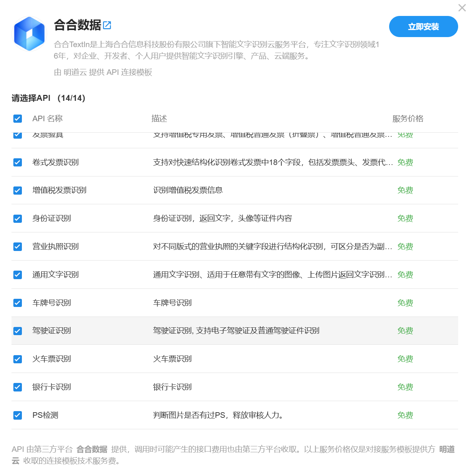470x476 pixels.
Task: Select the 增值税发票识别 API name
Action: coord(59,190)
